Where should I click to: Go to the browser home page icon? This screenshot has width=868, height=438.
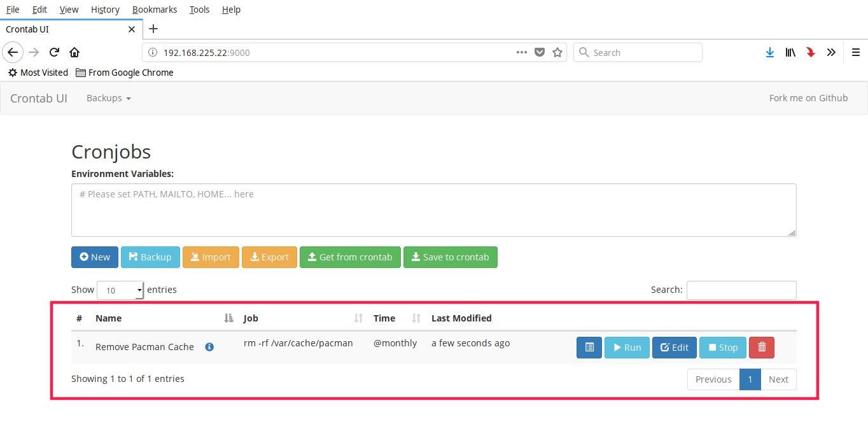point(74,52)
